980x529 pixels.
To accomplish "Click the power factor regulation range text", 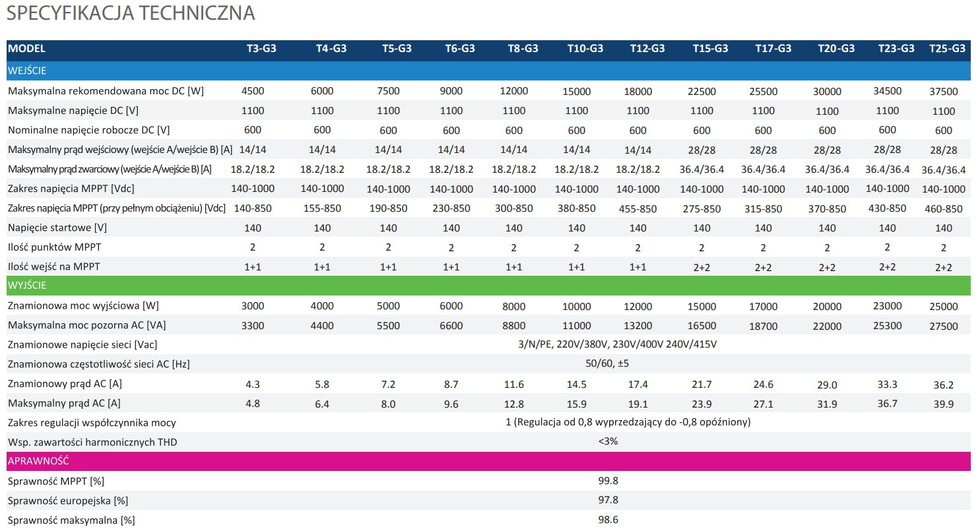I will (x=627, y=422).
